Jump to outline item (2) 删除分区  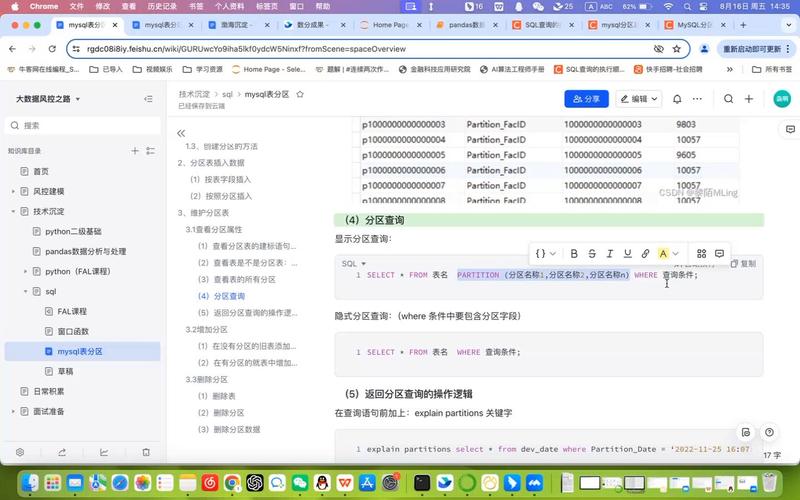coord(221,413)
